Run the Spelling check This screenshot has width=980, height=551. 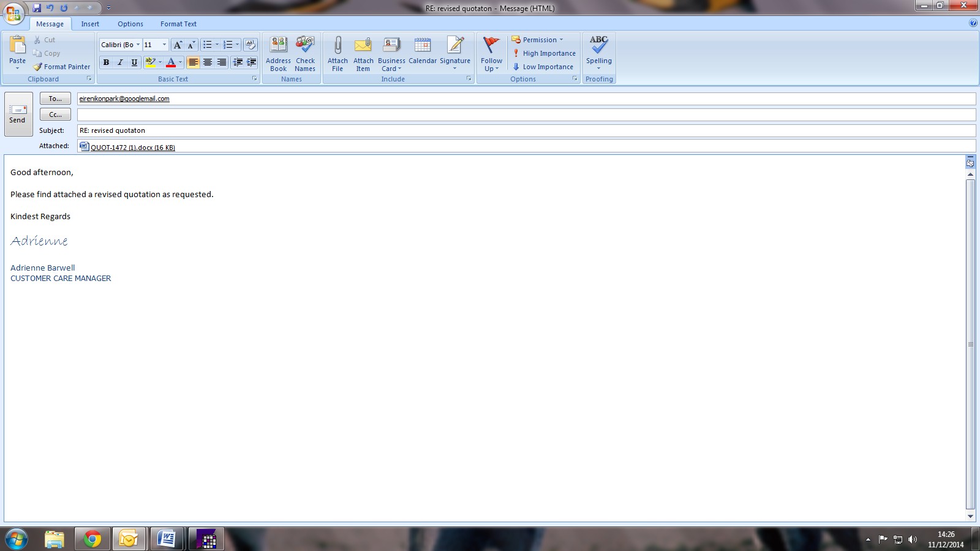598,52
